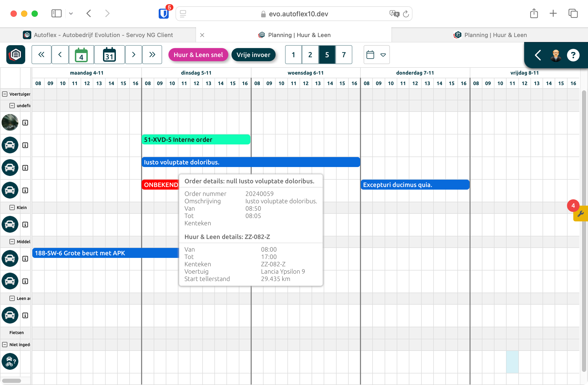The width and height of the screenshot is (588, 385).
Task: Go forward with the double-right arrow button
Action: tap(152, 55)
